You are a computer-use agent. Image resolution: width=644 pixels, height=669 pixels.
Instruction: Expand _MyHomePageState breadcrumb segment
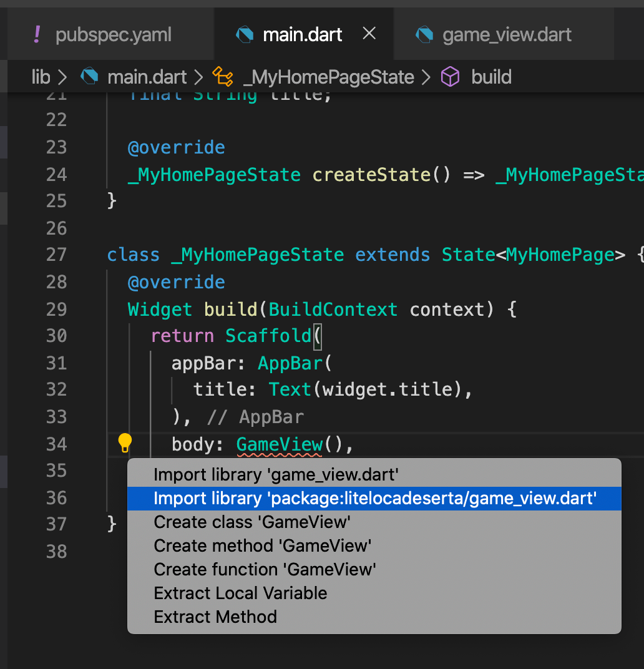click(x=328, y=77)
